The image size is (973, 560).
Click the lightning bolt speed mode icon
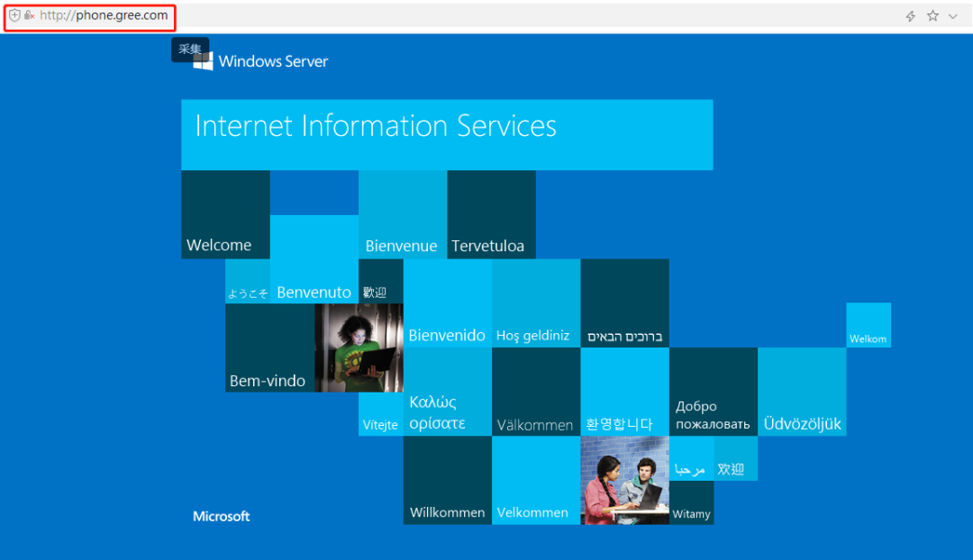[x=910, y=16]
